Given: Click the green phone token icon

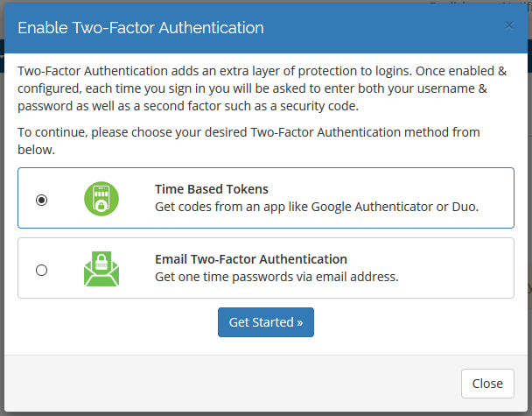Looking at the screenshot, I should (101, 199).
